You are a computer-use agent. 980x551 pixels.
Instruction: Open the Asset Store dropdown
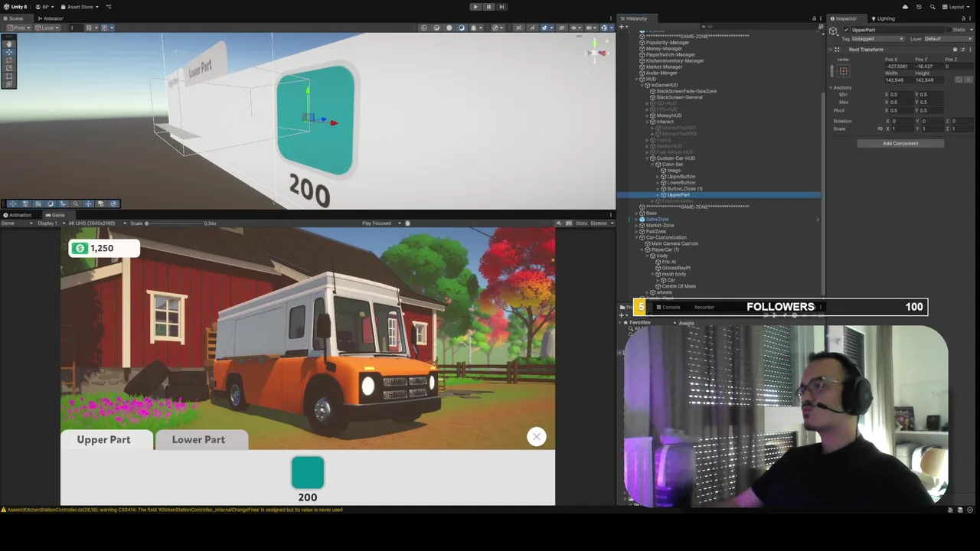(79, 7)
